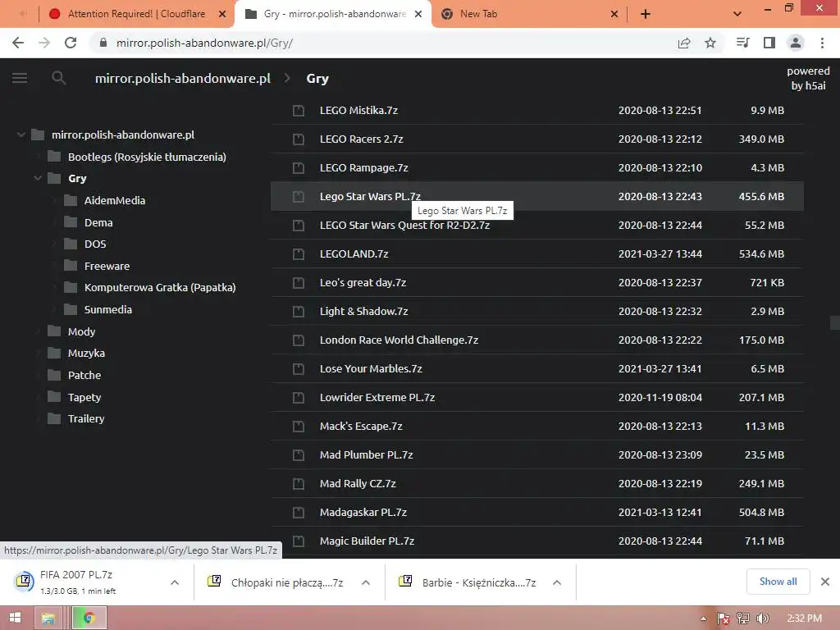Viewport: 840px width, 630px height.
Task: Open the Chrome profile avatar
Action: (x=796, y=43)
